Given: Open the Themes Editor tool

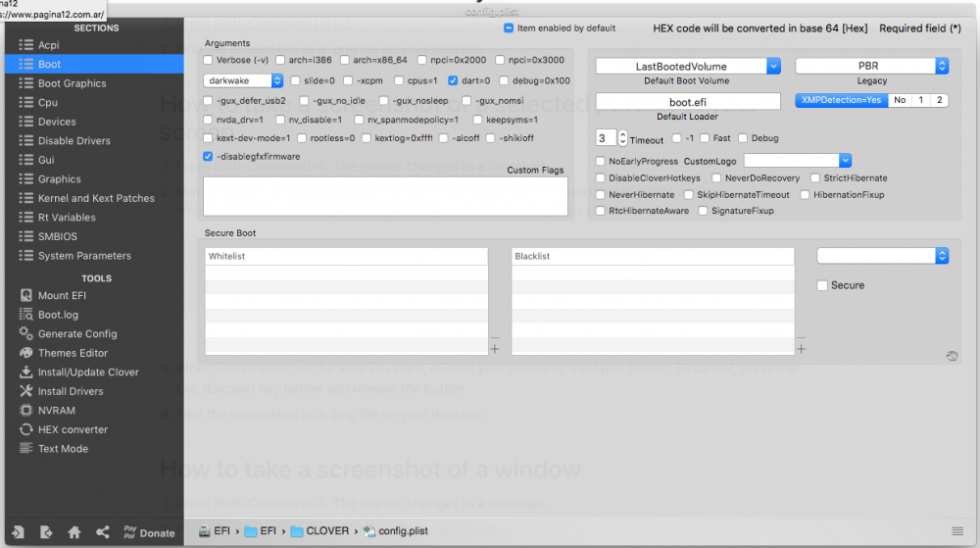Looking at the screenshot, I should 73,353.
